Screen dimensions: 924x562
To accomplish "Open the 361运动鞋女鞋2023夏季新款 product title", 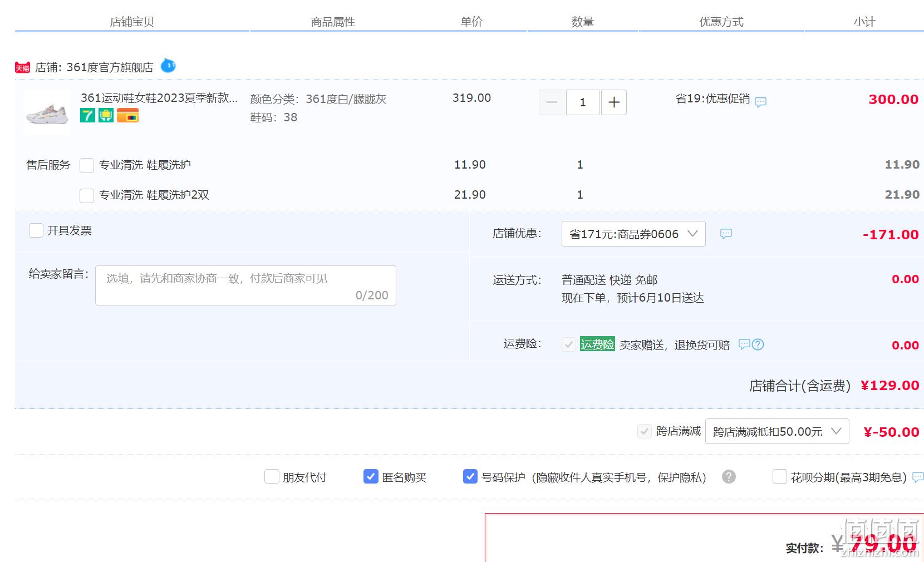I will [159, 98].
